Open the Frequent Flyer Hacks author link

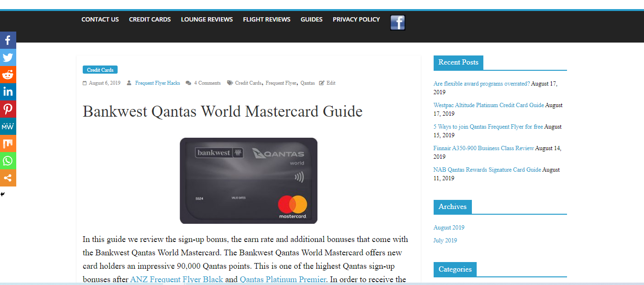coord(157,83)
